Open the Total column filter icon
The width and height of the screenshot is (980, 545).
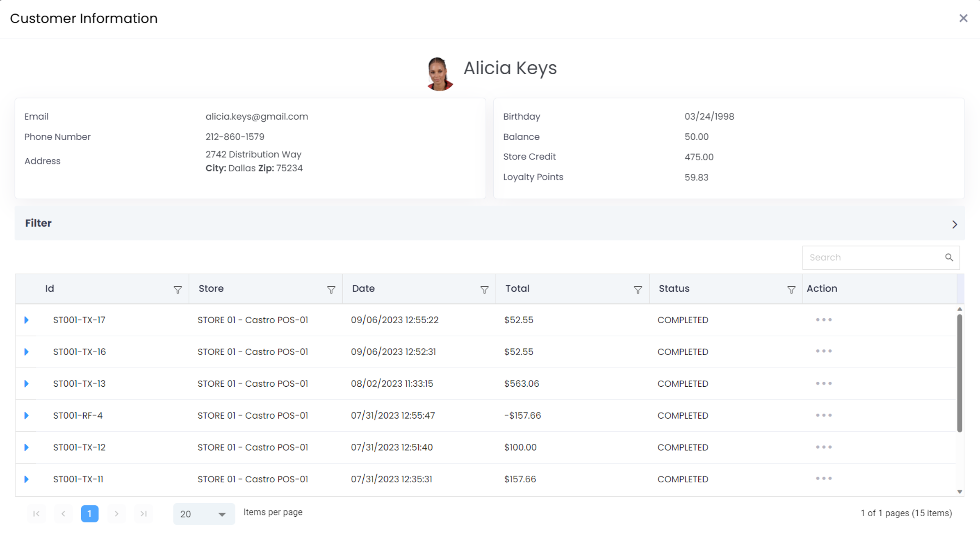638,290
